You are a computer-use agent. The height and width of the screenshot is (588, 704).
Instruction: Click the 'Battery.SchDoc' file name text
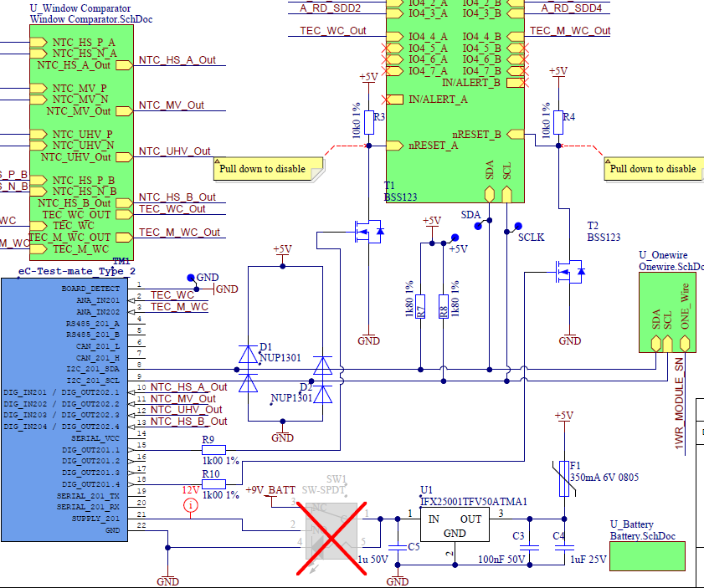(x=643, y=536)
